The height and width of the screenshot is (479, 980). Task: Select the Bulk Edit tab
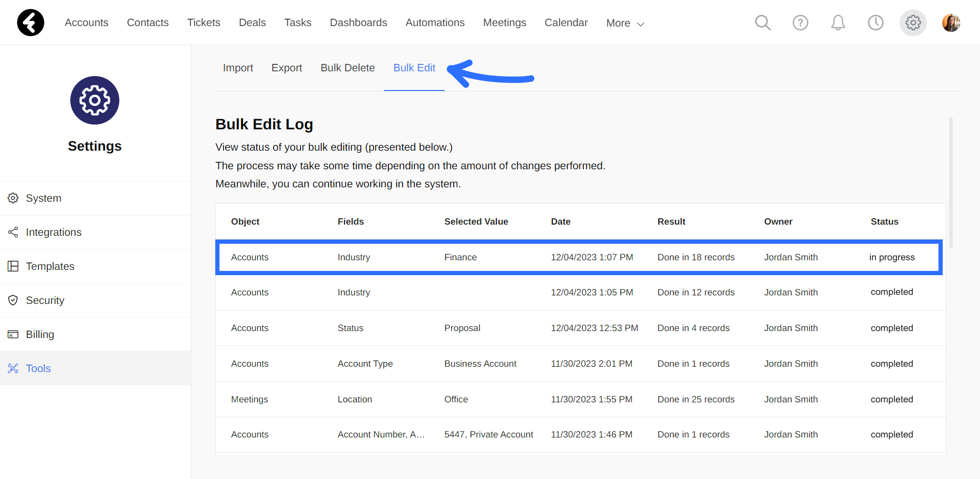[x=414, y=68]
